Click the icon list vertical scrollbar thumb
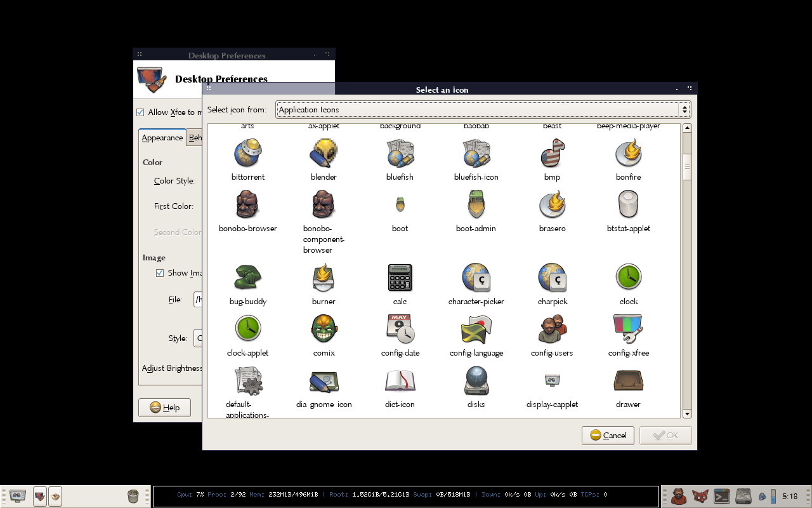 point(687,166)
